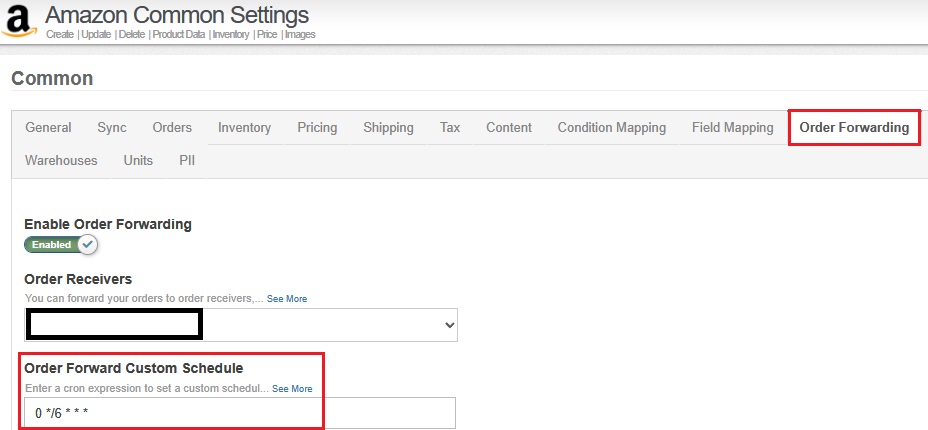Click See More under Order Receivers
This screenshot has width=928, height=430.
(286, 299)
